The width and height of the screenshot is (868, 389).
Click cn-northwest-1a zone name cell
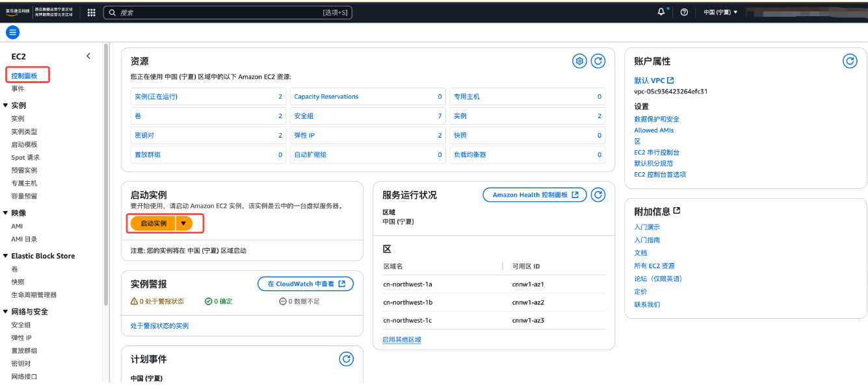coord(408,284)
